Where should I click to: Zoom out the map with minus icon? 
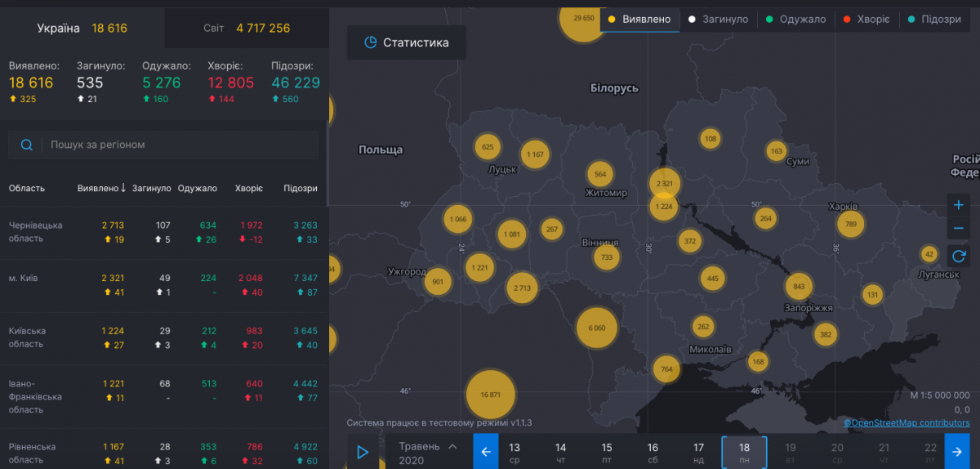(959, 228)
